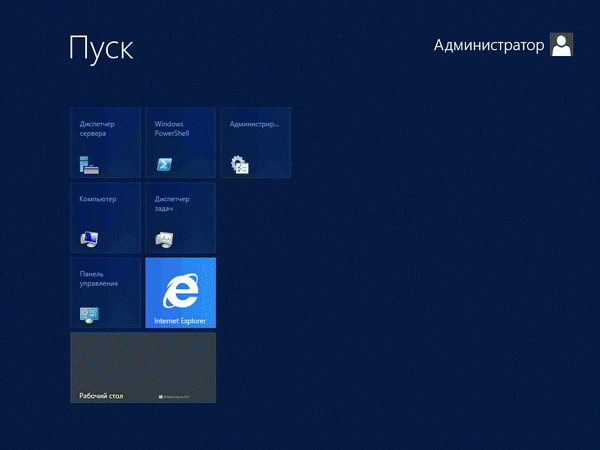Start via the "Диспетчер задач" tile label
Image resolution: width=600 pixels, height=450 pixels.
coord(172,203)
